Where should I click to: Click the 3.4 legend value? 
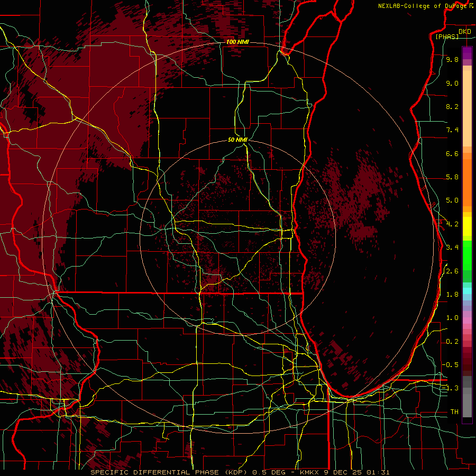click(452, 248)
